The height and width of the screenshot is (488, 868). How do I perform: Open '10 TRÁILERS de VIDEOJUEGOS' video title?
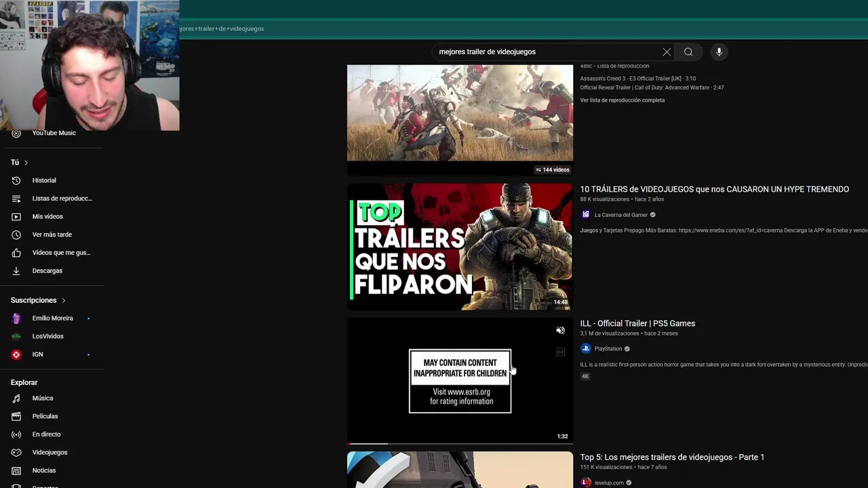point(715,190)
